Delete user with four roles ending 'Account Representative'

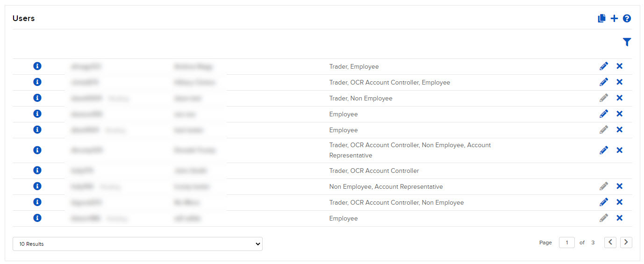620,150
